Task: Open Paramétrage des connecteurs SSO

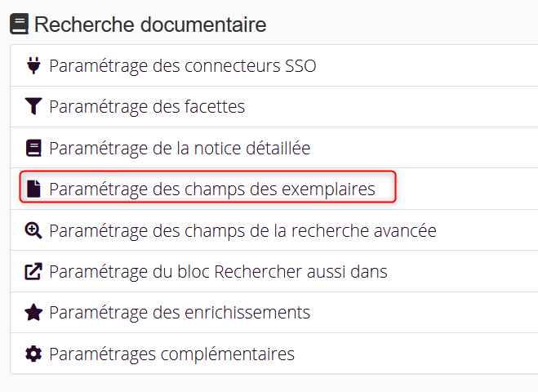Action: coord(182,65)
